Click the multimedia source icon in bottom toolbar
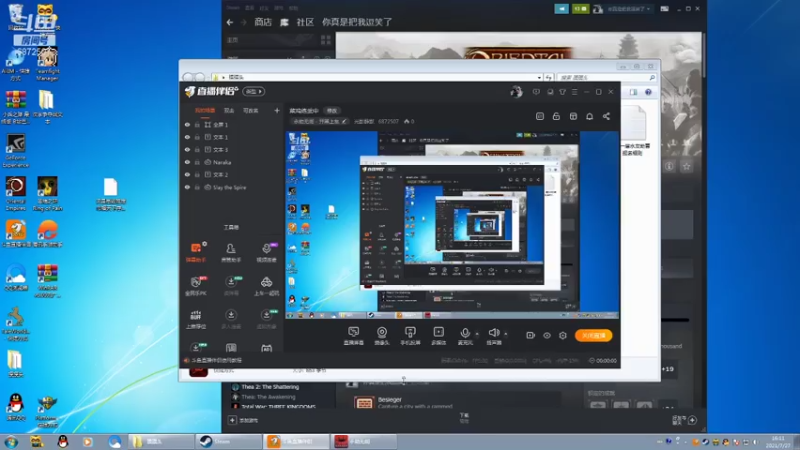This screenshot has height=450, width=800. pos(438,332)
